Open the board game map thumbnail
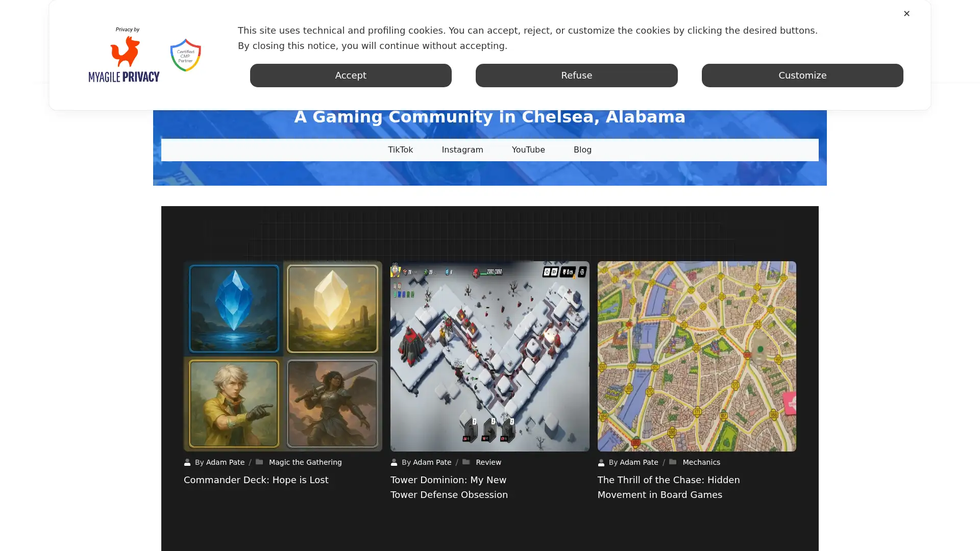Viewport: 980px width, 551px height. [x=696, y=356]
